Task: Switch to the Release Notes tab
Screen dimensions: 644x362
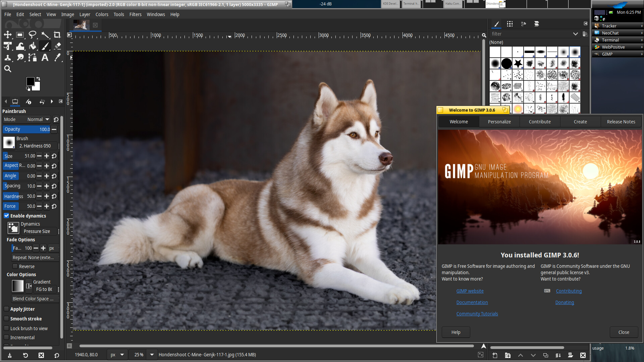Action: tap(621, 122)
